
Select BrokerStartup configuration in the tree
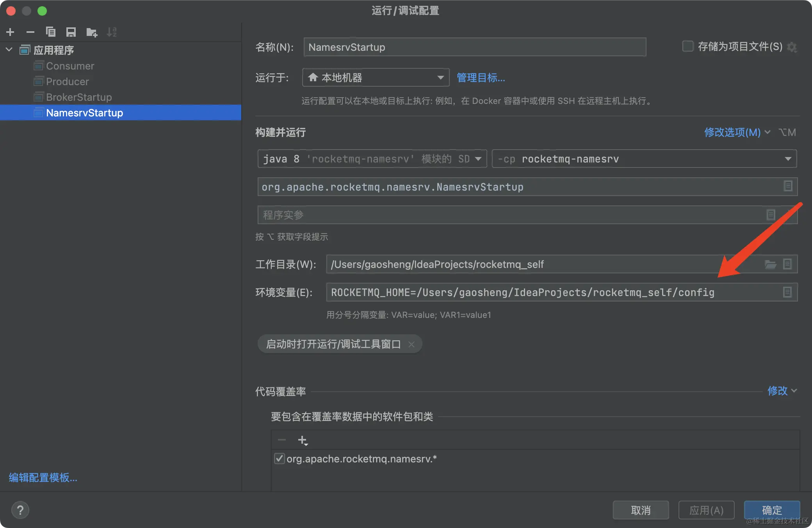pyautogui.click(x=79, y=97)
